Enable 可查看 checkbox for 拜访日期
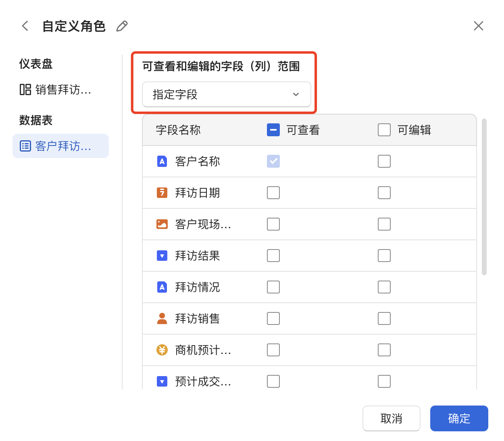 coord(273,193)
